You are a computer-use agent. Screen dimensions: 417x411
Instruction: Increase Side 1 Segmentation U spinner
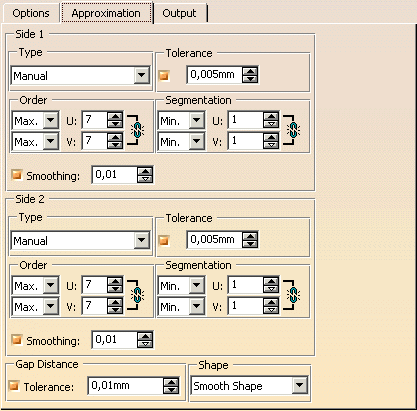click(271, 117)
